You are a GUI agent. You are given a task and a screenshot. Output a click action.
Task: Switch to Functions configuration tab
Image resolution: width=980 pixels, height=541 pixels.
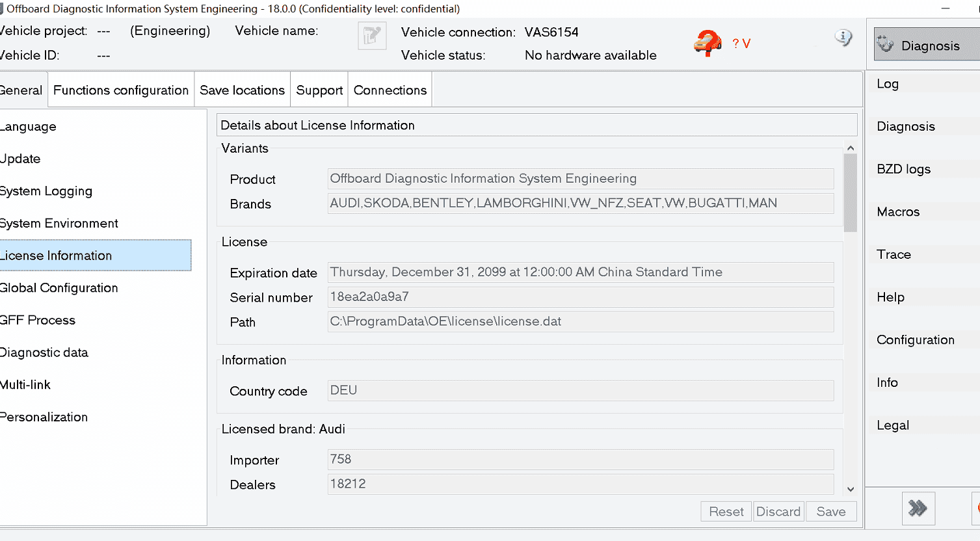[121, 90]
